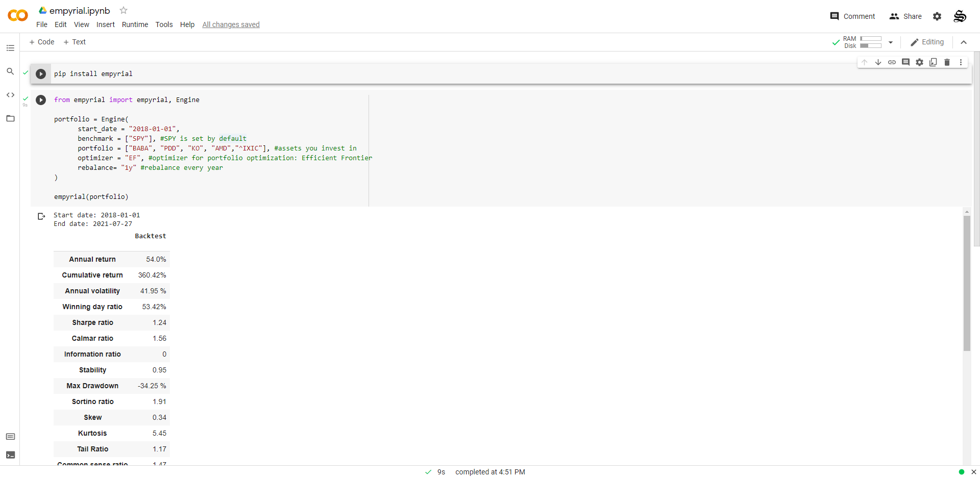Move the selected cell up
Viewport: 980px width, 478px height.
click(x=865, y=62)
